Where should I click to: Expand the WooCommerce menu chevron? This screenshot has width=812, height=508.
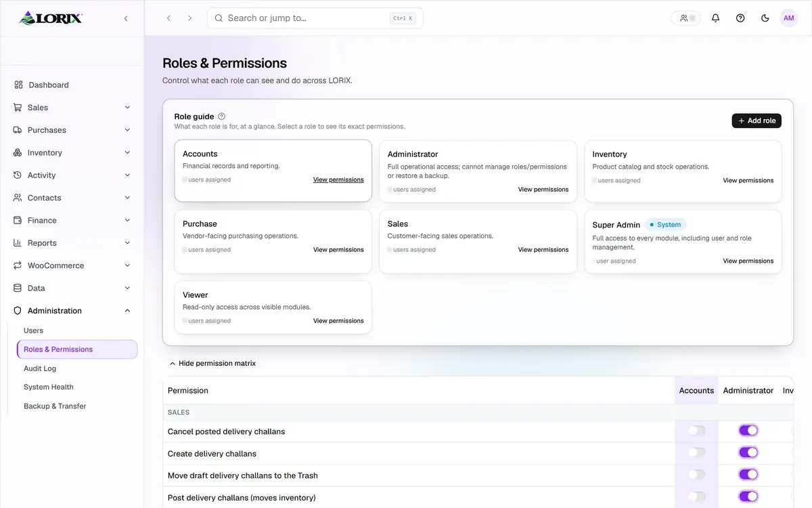tap(127, 266)
